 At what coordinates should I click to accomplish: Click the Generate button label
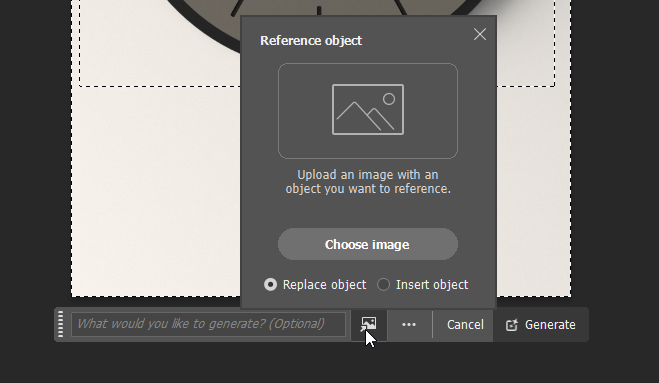pos(550,325)
